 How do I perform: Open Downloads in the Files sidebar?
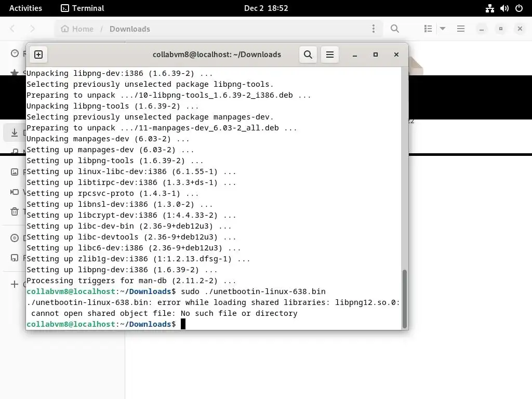click(15, 132)
